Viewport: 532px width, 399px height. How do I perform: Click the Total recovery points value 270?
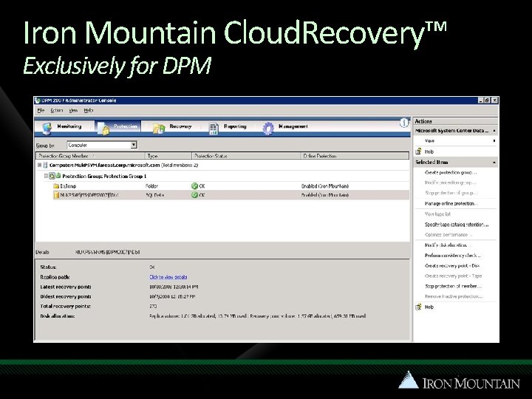pos(153,307)
